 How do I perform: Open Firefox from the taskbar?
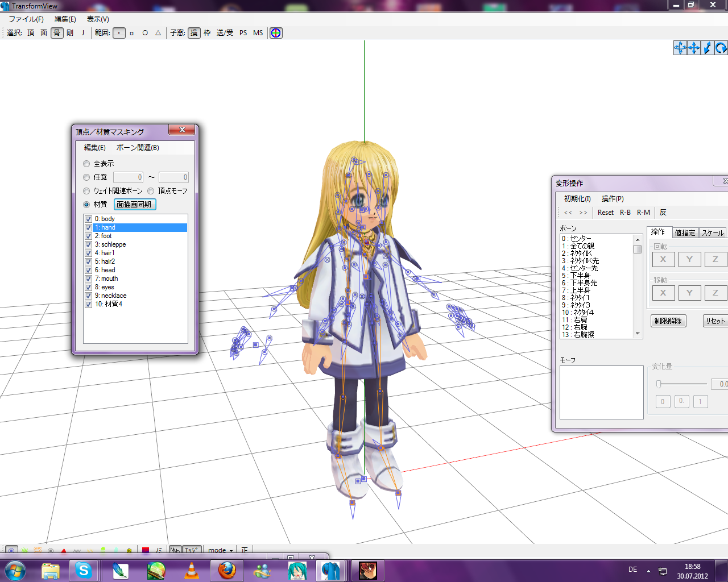coord(227,570)
